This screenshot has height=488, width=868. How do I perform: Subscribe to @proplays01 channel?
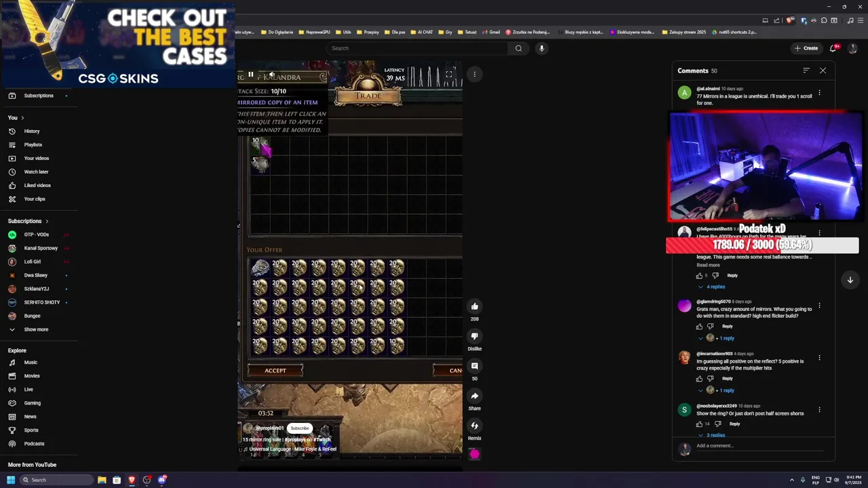(x=300, y=428)
